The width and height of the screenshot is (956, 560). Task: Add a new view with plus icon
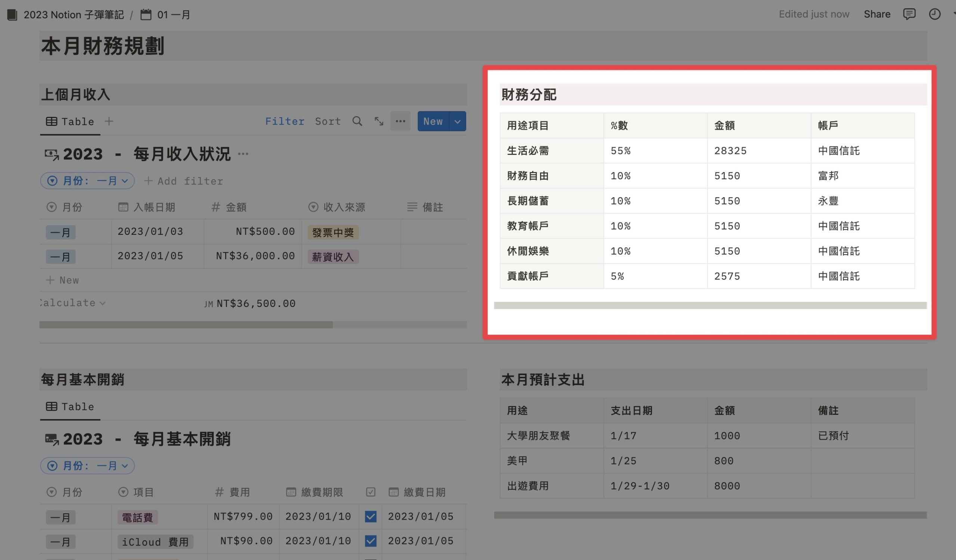(x=109, y=121)
